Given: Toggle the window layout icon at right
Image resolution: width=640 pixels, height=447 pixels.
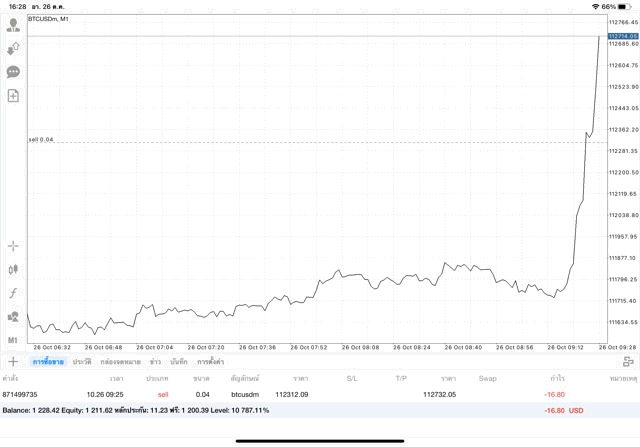Looking at the screenshot, I should [x=627, y=361].
